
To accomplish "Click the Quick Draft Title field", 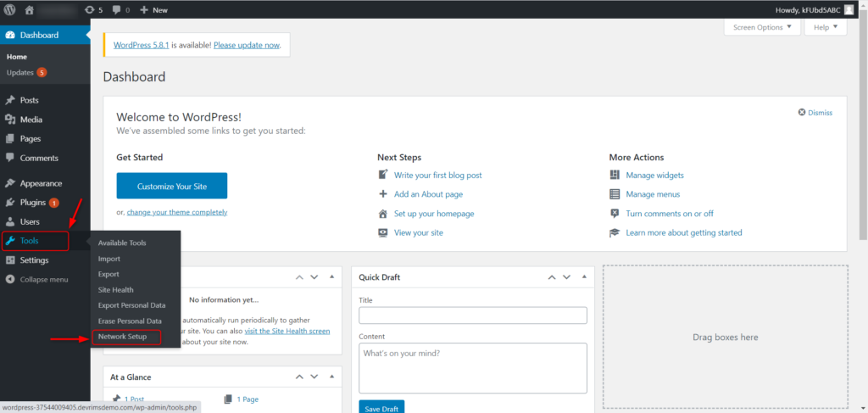I will [473, 315].
